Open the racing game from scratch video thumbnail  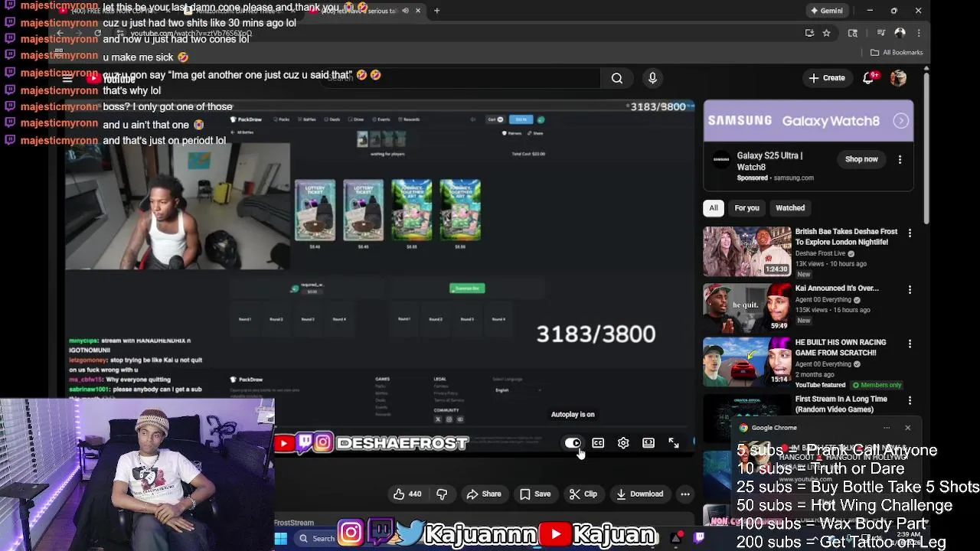[747, 362]
